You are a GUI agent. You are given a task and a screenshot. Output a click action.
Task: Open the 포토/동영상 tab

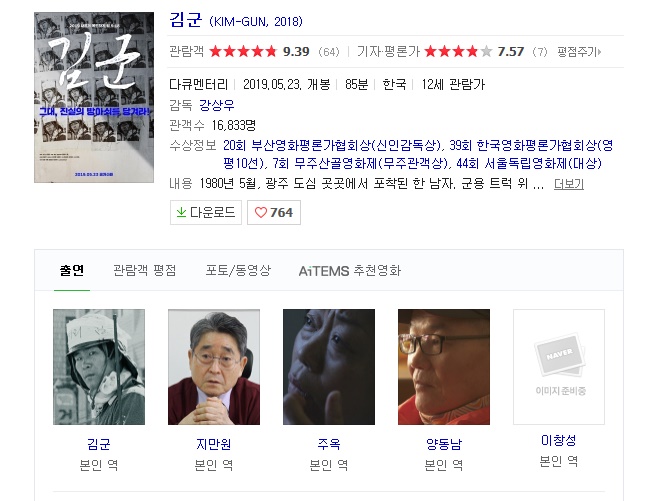click(238, 270)
